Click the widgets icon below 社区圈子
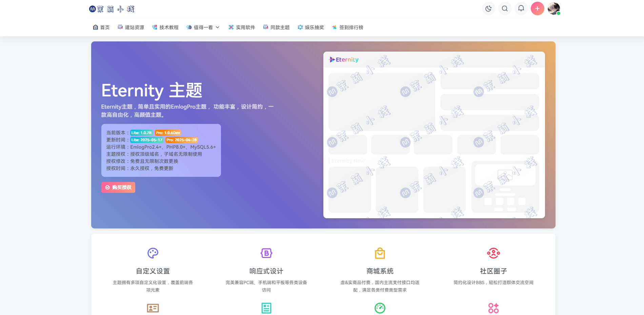This screenshot has height=315, width=644. [x=494, y=308]
